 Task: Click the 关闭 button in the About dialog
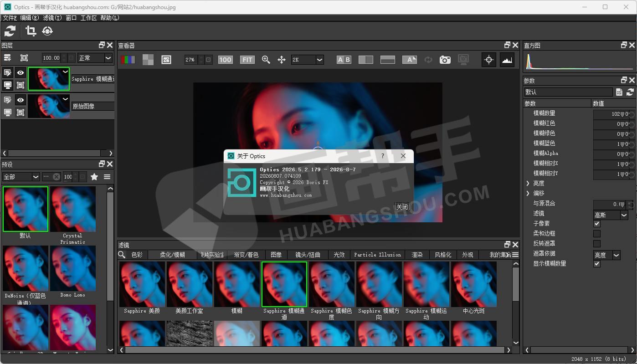pos(402,207)
